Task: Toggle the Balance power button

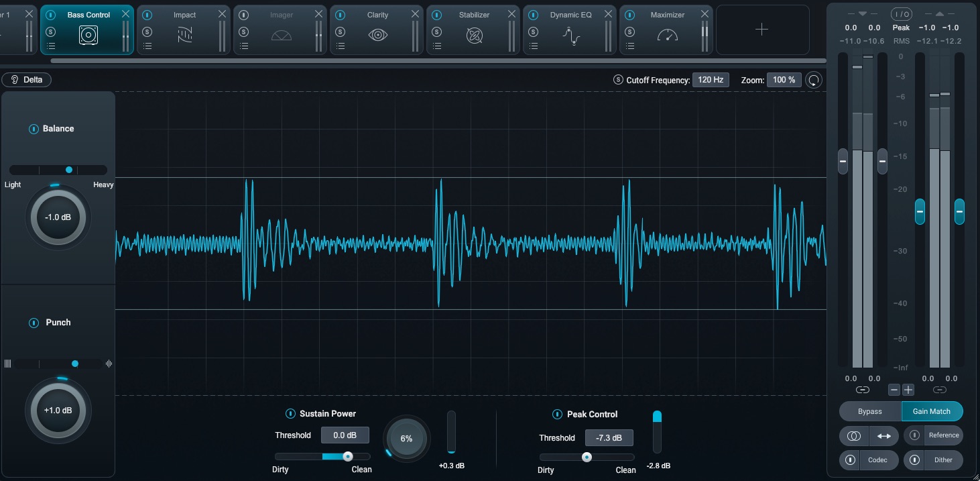Action: pos(34,129)
